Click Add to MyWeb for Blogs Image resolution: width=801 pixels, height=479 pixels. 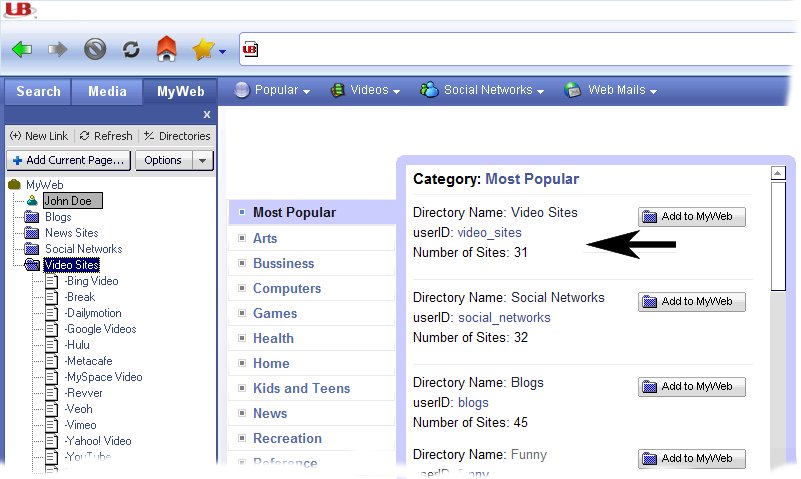[692, 387]
